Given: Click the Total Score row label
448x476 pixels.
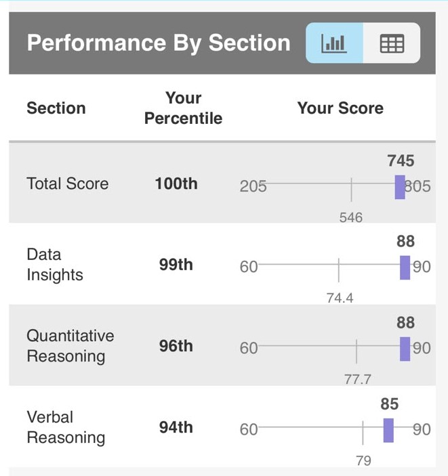Looking at the screenshot, I should point(68,183).
